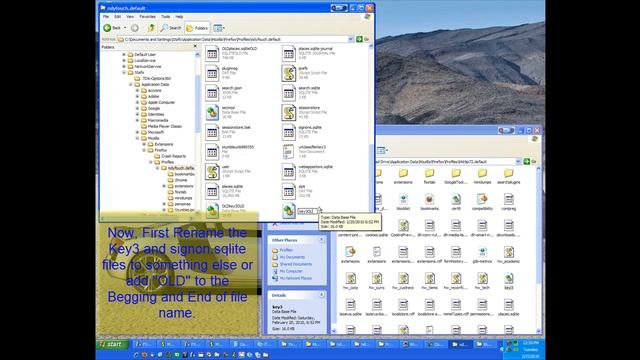The width and height of the screenshot is (640, 360).
Task: Select the sessionstore JScript file icon
Action: coord(289,112)
